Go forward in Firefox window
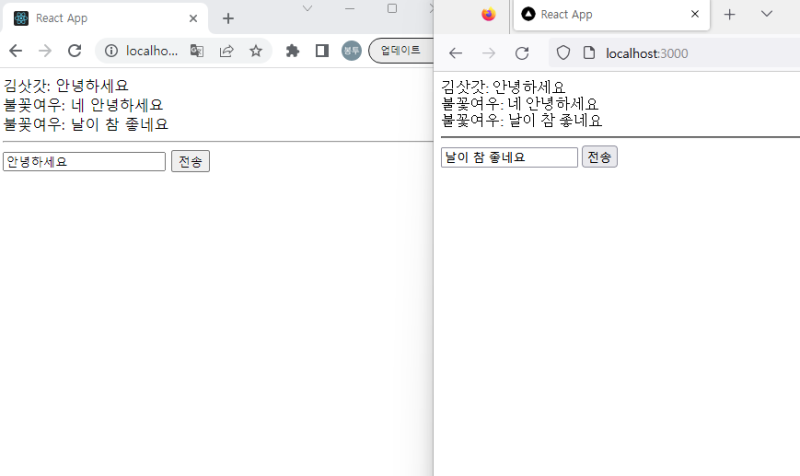800x476 pixels. [489, 53]
